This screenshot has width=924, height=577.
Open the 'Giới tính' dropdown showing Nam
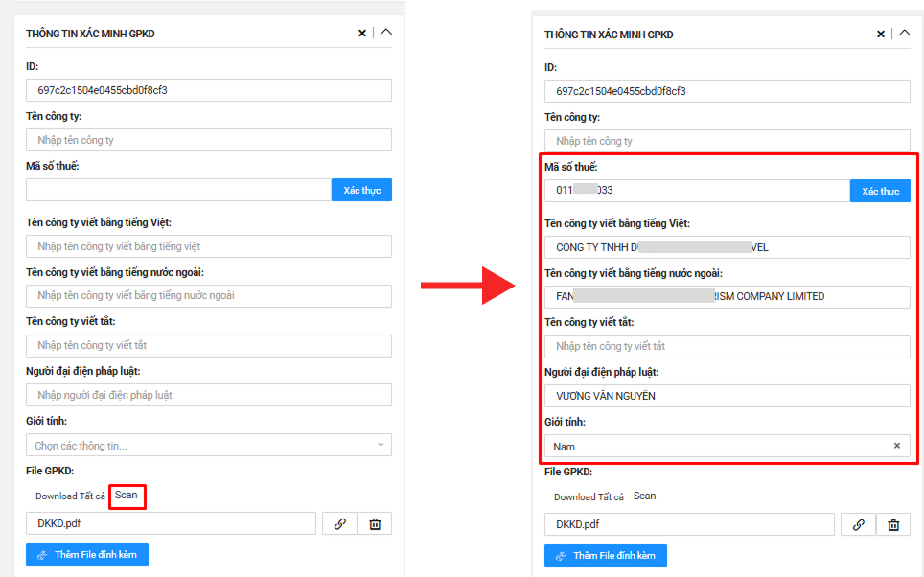719,446
